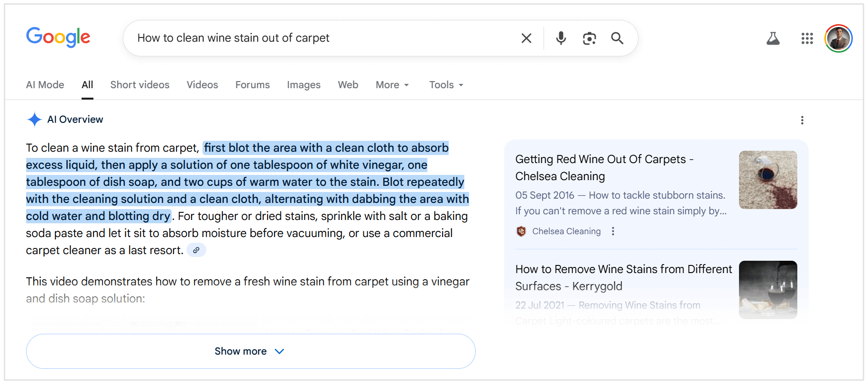868x384 pixels.
Task: Expand the AI Overview with Show more
Action: (250, 351)
